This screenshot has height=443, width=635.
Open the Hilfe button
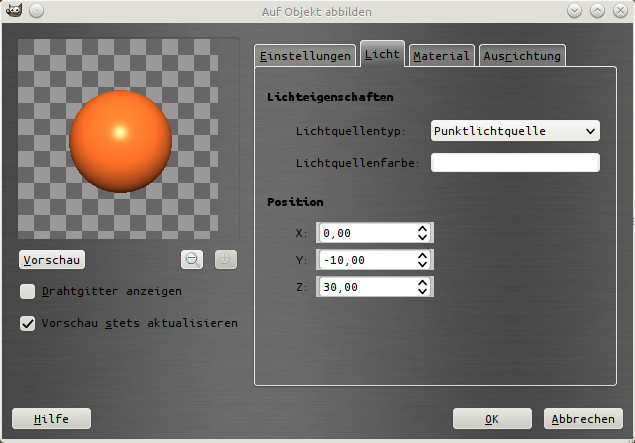tap(51, 419)
